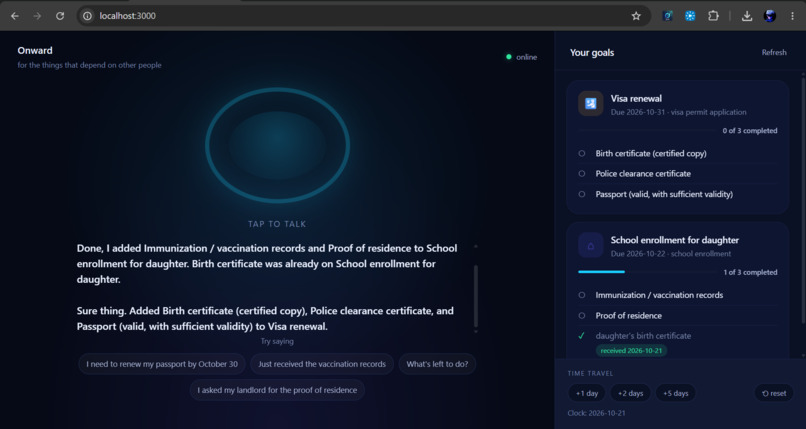The height and width of the screenshot is (429, 806).
Task: Click the 'TAP TO TALK' label
Action: point(277,224)
